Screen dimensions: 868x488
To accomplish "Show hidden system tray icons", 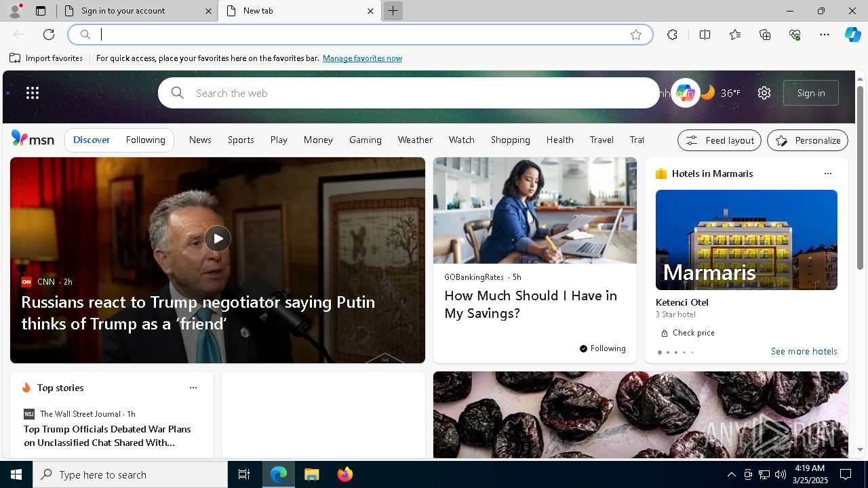I will tap(731, 474).
